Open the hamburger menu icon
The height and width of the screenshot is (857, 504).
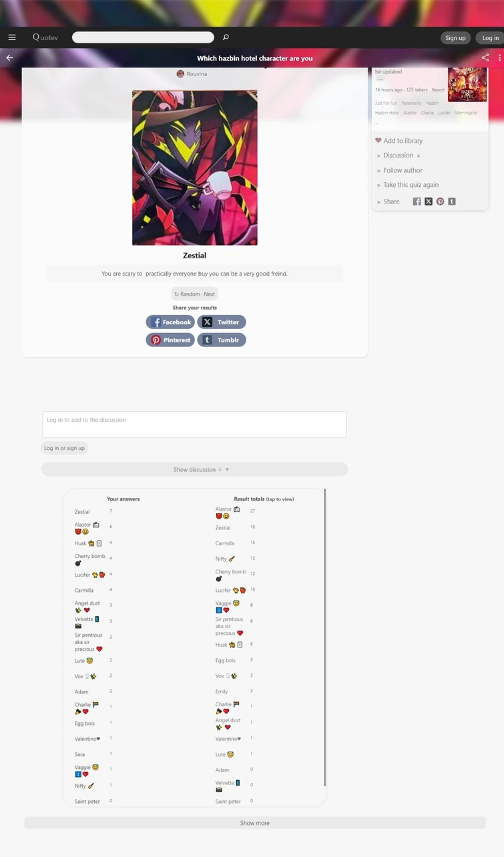(x=12, y=37)
